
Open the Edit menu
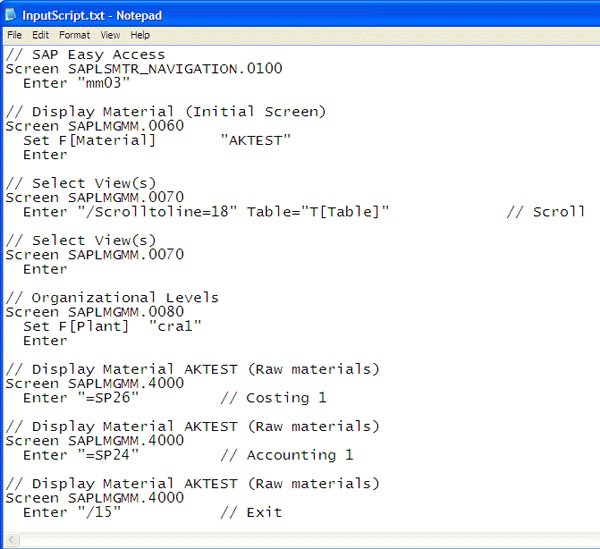coord(40,35)
